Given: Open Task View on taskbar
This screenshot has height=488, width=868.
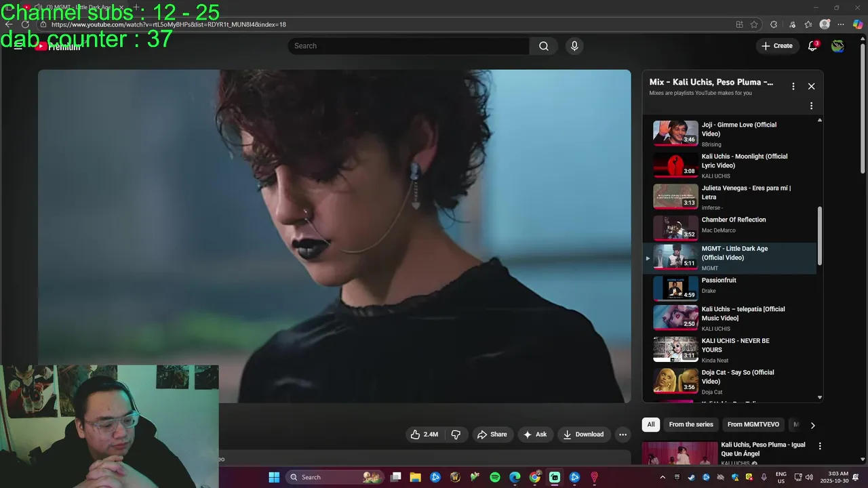Looking at the screenshot, I should pyautogui.click(x=396, y=477).
